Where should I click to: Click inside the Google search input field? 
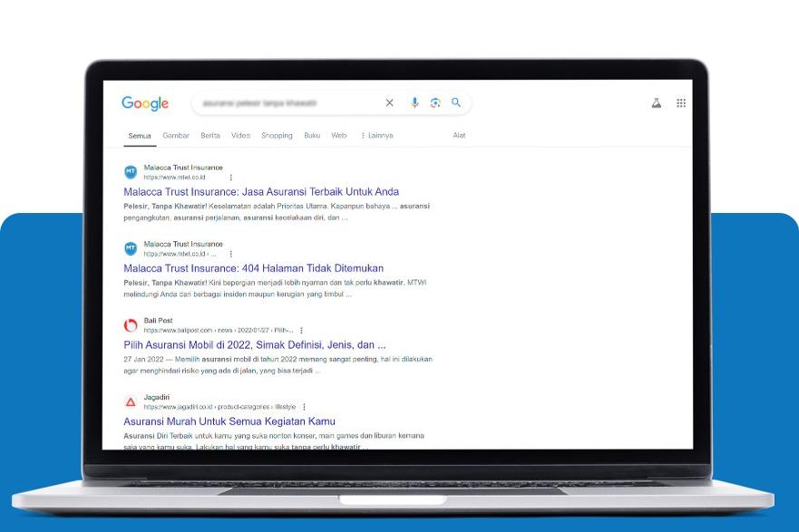pyautogui.click(x=287, y=102)
